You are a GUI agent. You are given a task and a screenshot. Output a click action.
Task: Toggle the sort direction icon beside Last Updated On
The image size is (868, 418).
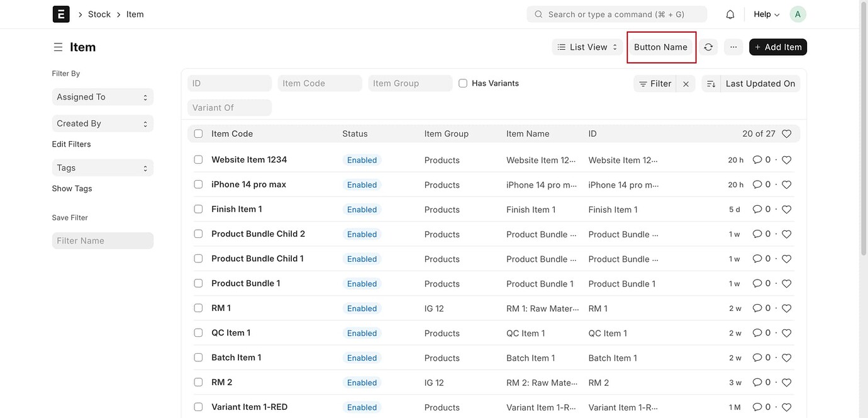711,83
